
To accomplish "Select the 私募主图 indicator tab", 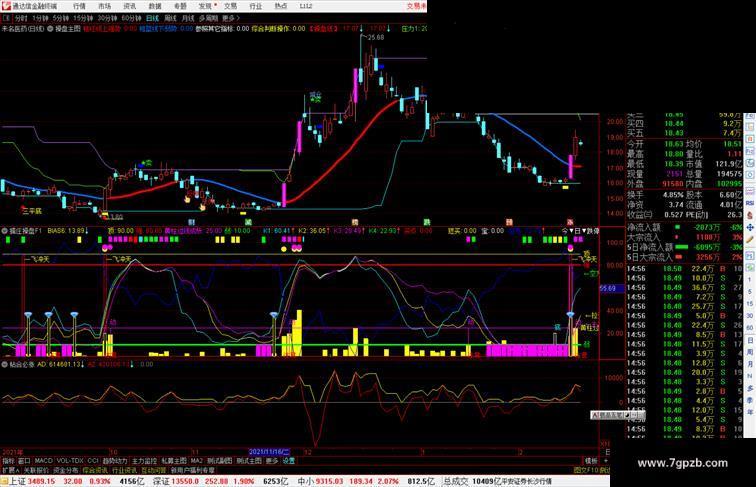I will [x=174, y=461].
